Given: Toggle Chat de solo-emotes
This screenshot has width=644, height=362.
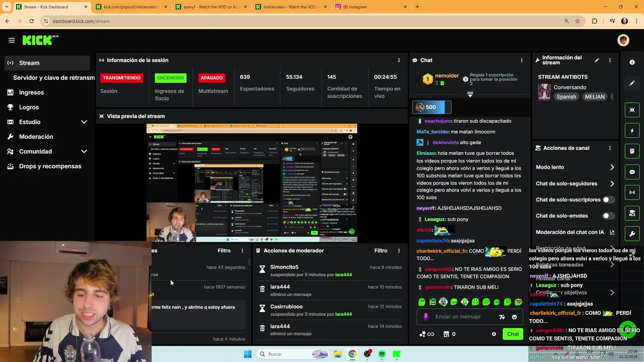Looking at the screenshot, I should (608, 216).
